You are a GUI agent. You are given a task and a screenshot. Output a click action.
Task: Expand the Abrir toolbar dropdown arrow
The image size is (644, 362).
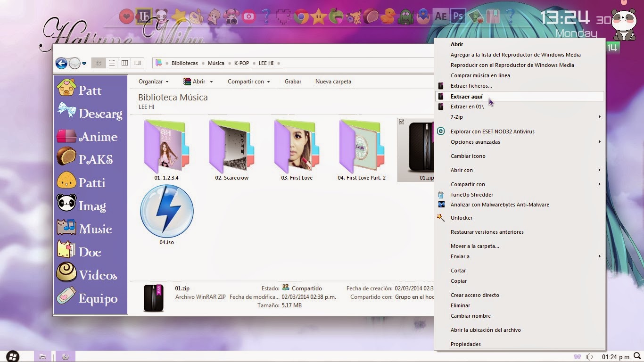tap(211, 82)
